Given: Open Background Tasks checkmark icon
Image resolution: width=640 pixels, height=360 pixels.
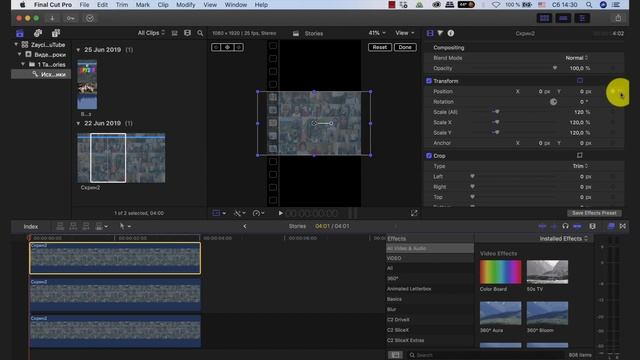Looking at the screenshot, I should pyautogui.click(x=90, y=18).
